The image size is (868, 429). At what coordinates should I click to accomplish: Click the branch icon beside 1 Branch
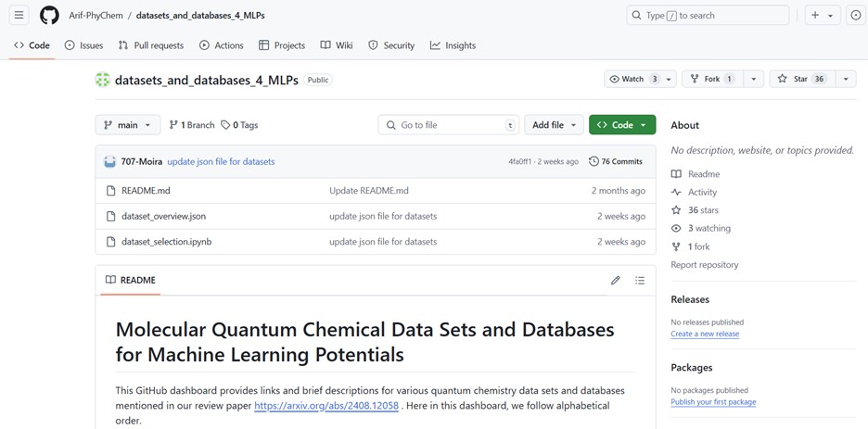(x=173, y=125)
